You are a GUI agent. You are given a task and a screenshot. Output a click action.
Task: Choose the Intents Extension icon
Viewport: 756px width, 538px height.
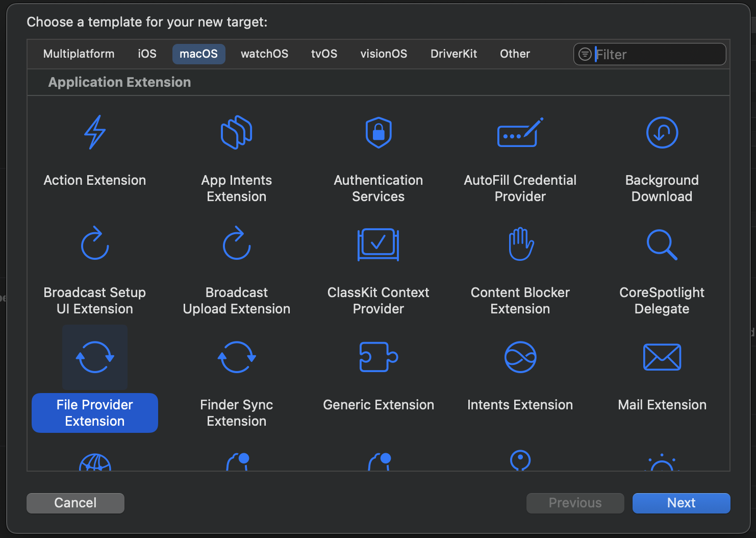coord(520,357)
